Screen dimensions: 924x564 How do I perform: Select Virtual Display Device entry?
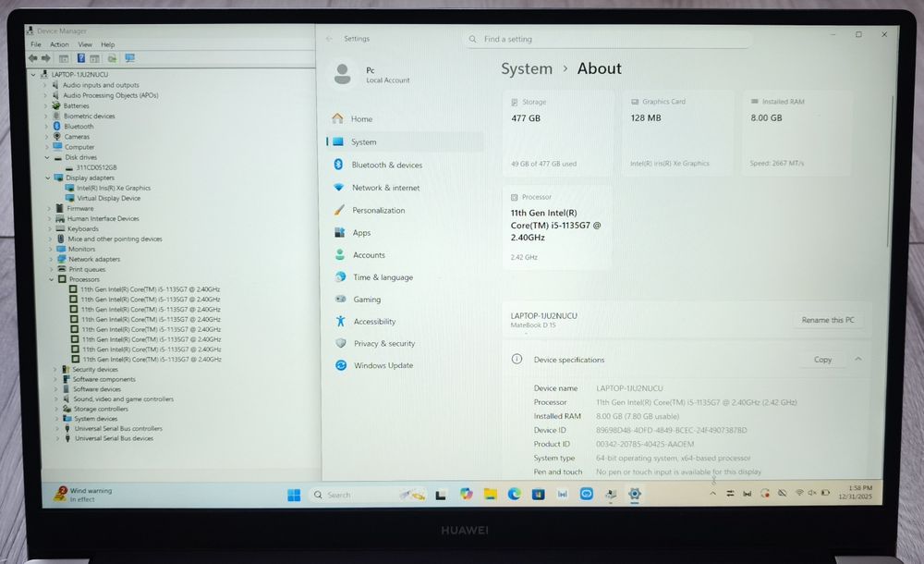click(x=108, y=198)
